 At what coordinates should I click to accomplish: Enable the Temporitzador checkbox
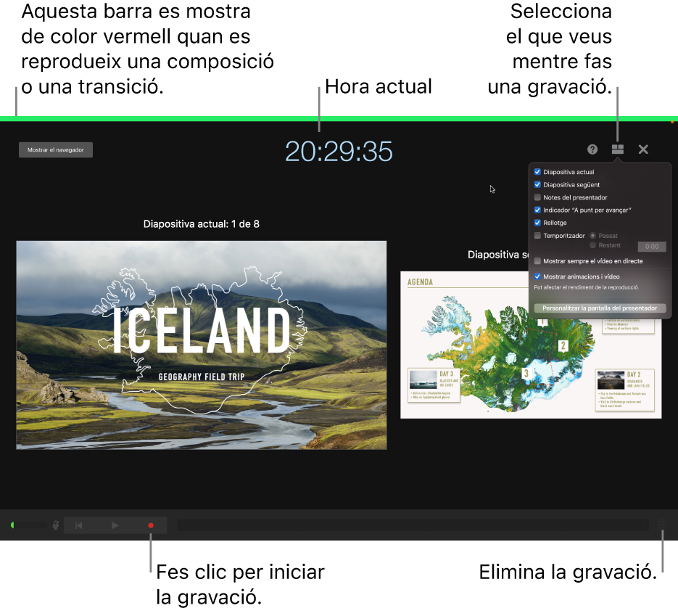(x=537, y=236)
